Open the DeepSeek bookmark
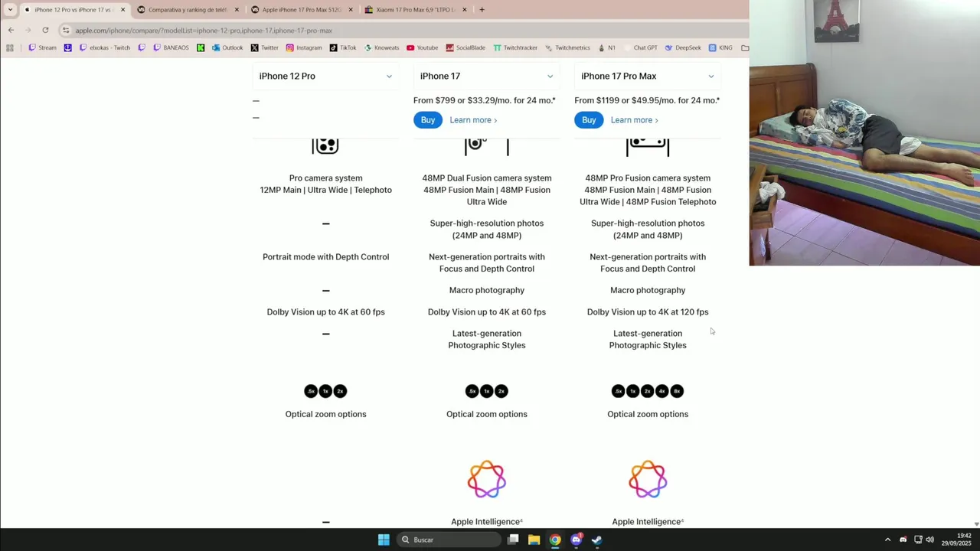The height and width of the screenshot is (551, 980). (683, 47)
